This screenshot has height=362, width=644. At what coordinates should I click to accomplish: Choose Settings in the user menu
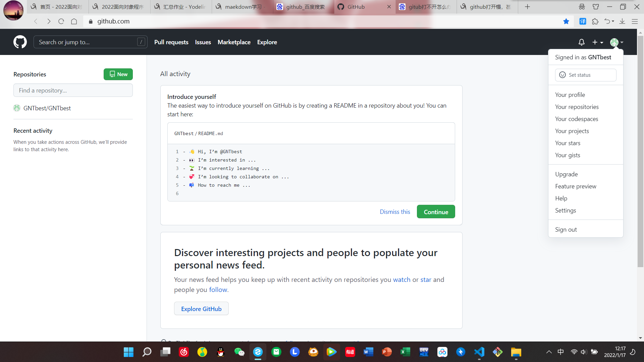point(565,210)
